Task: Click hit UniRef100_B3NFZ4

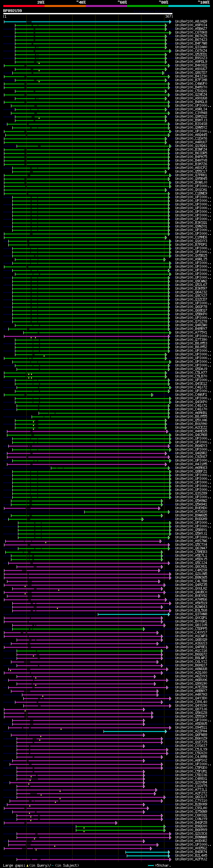Action: [x=191, y=150]
